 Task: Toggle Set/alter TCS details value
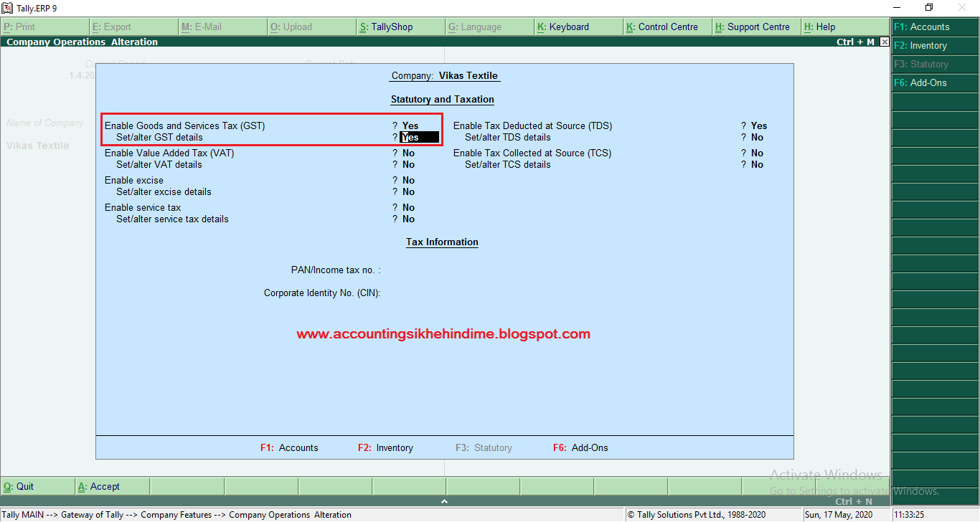757,164
